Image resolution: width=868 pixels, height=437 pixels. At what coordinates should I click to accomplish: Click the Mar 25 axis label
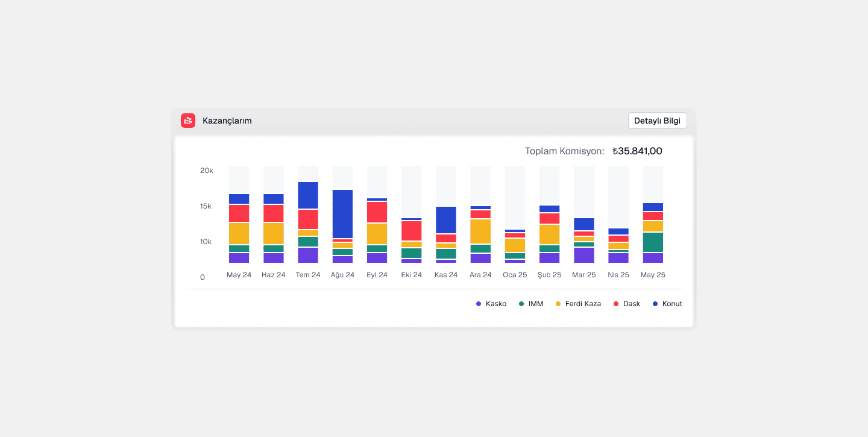(584, 275)
